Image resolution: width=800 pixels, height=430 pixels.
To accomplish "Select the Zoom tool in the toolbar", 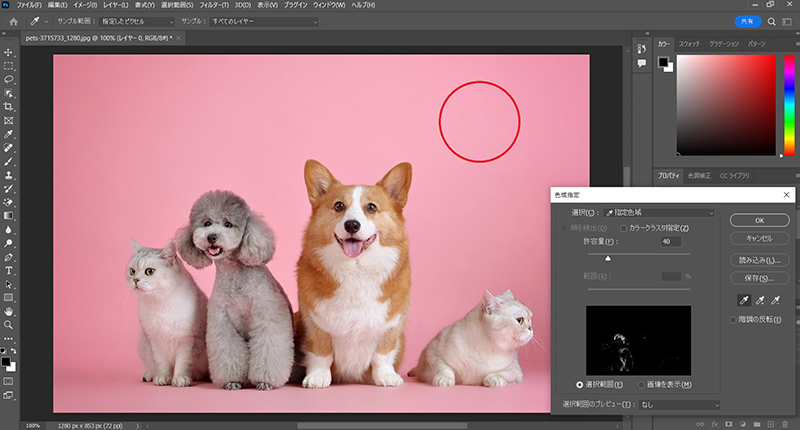I will [9, 325].
